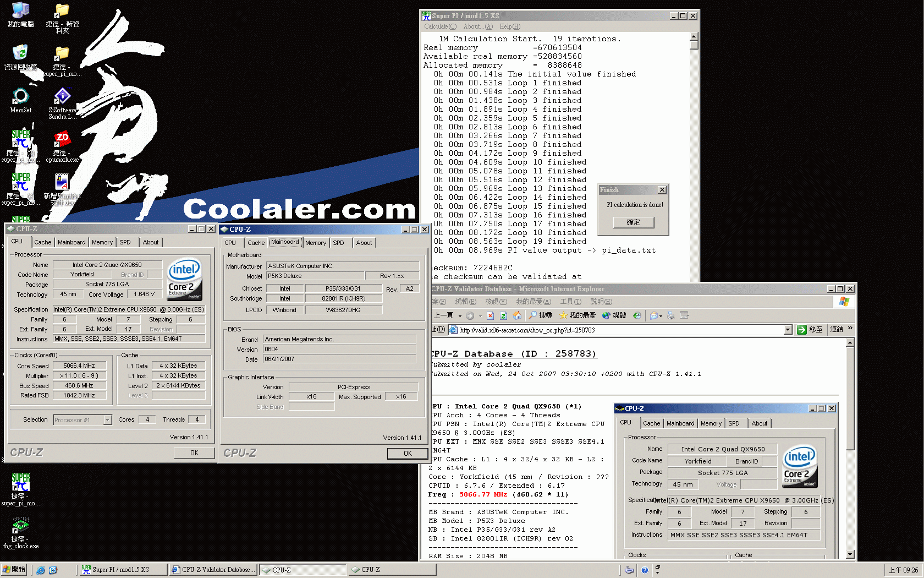Switch to Mainboard tab in bottom-right CPU-Z
Screen dimensions: 924x578
[x=680, y=423]
